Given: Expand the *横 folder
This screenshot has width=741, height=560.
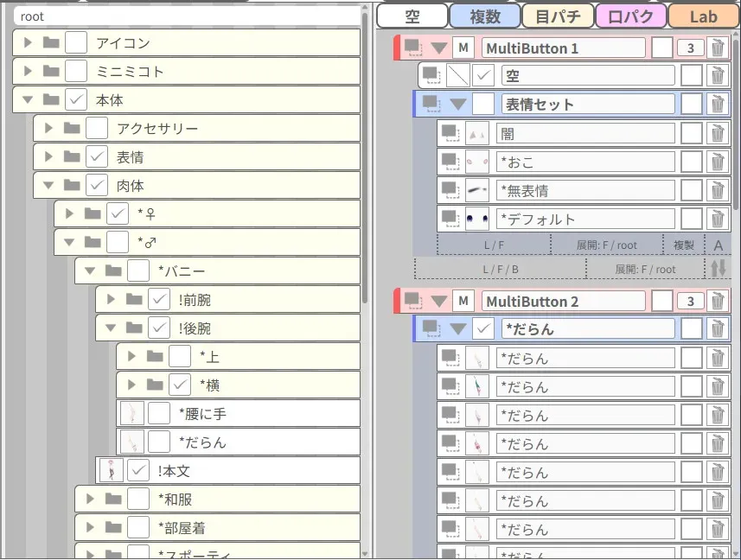Looking at the screenshot, I should point(131,385).
